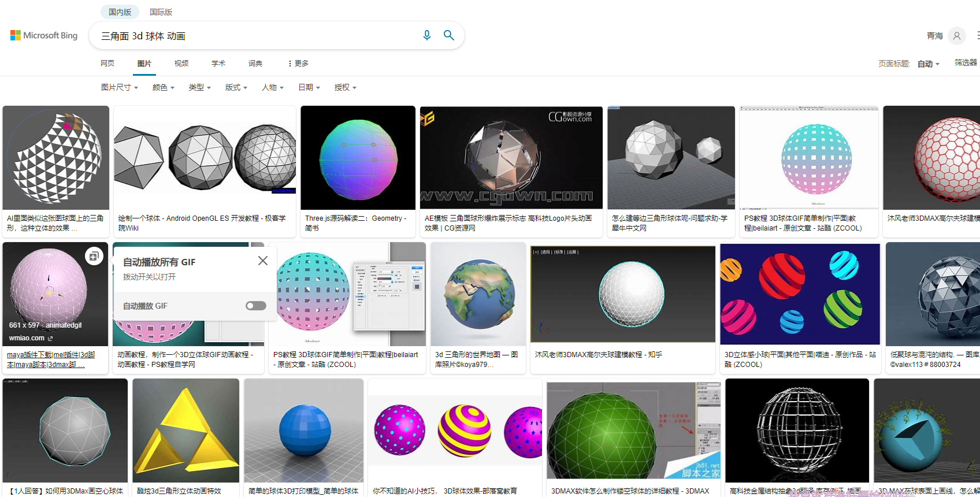This screenshot has height=497, width=980.
Task: Open the external link icon beside wmiao.com
Action: pyautogui.click(x=50, y=338)
